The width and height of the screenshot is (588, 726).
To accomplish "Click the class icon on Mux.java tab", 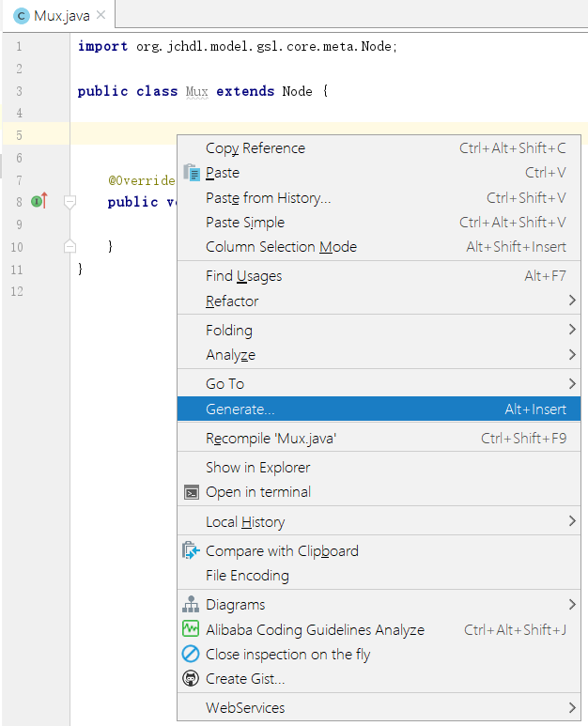I will point(21,16).
